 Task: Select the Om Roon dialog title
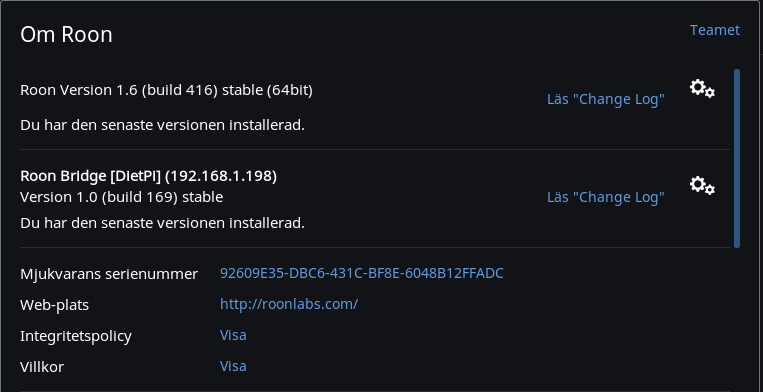66,35
